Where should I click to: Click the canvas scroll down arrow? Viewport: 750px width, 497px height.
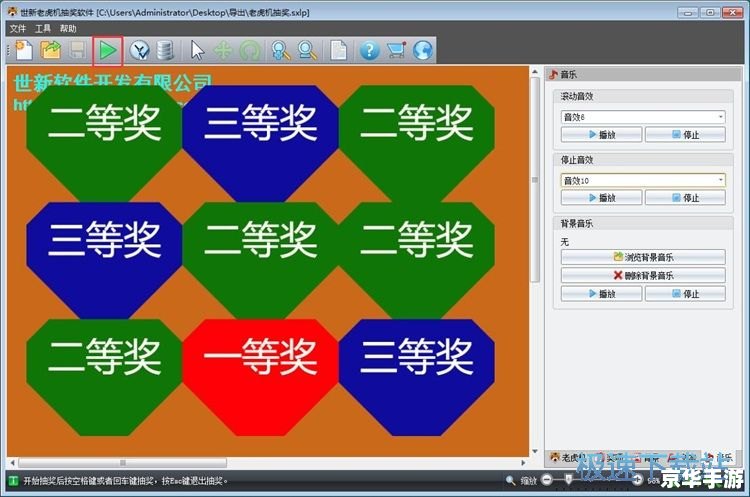click(535, 451)
